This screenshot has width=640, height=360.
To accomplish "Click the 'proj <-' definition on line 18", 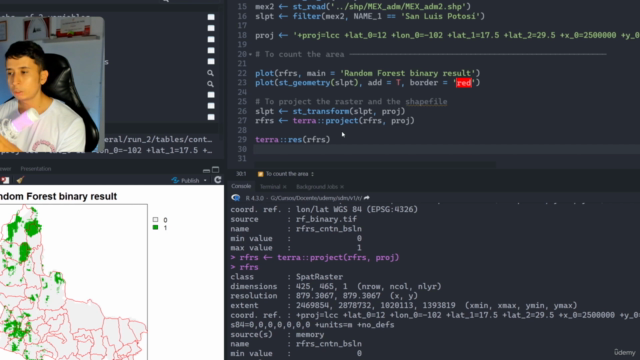I will point(447,36).
